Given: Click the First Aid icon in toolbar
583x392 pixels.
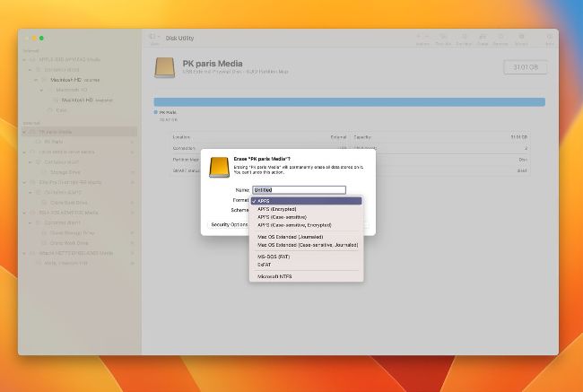Looking at the screenshot, I should click(x=443, y=39).
